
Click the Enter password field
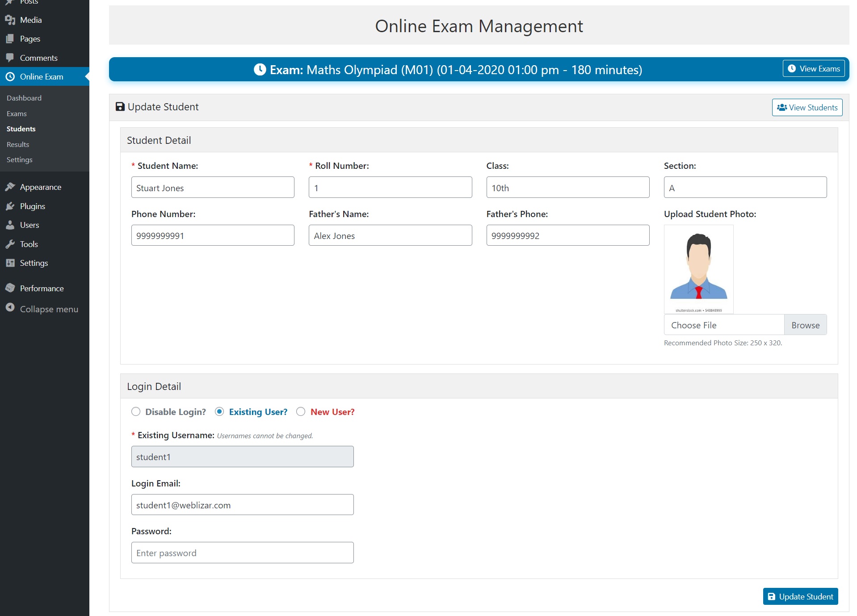[242, 553]
